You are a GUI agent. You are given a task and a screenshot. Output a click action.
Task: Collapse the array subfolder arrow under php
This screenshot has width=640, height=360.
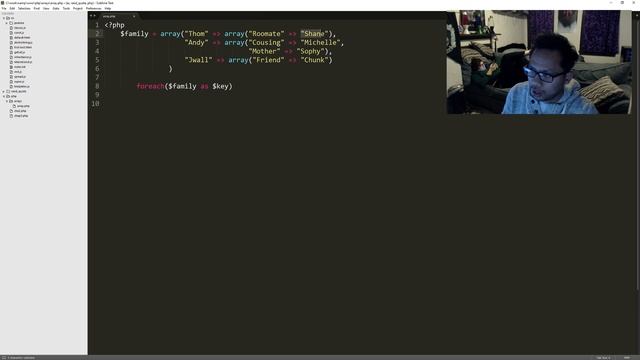click(7, 101)
